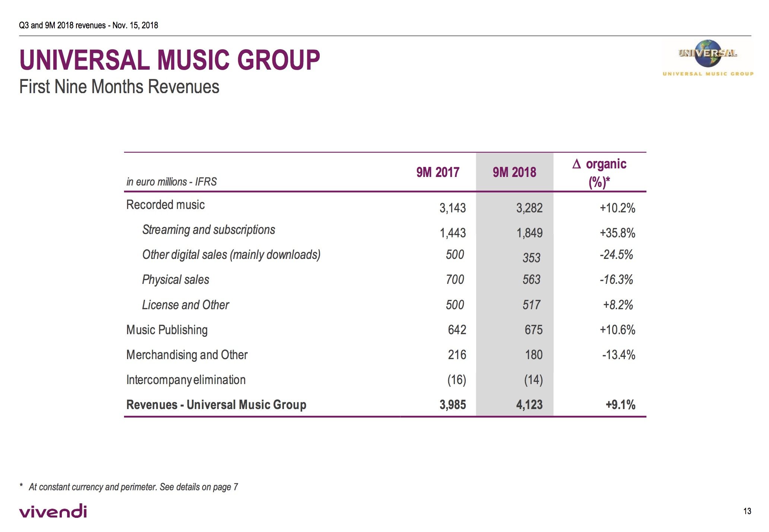Click the value 1,849 for Streaming
The image size is (769, 532).
[x=529, y=233]
